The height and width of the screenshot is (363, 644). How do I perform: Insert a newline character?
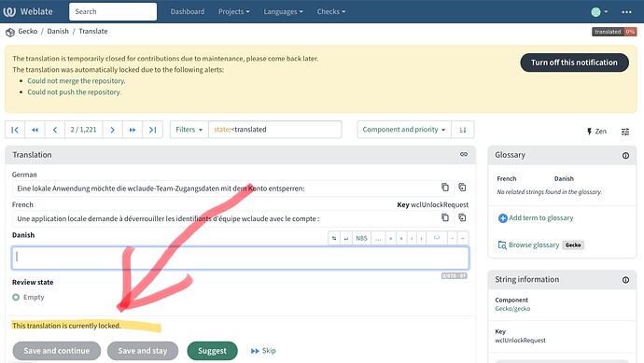346,238
